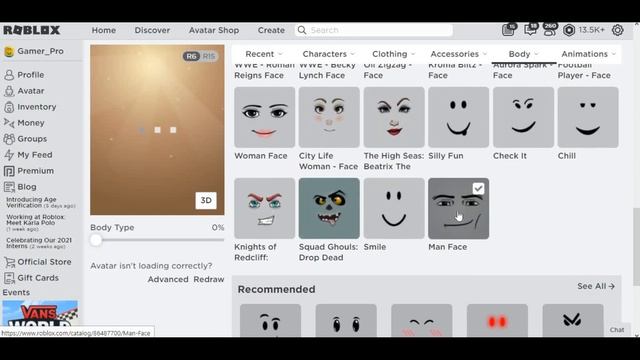Open the Avatar sidebar icon
The image size is (640, 360).
pos(9,91)
